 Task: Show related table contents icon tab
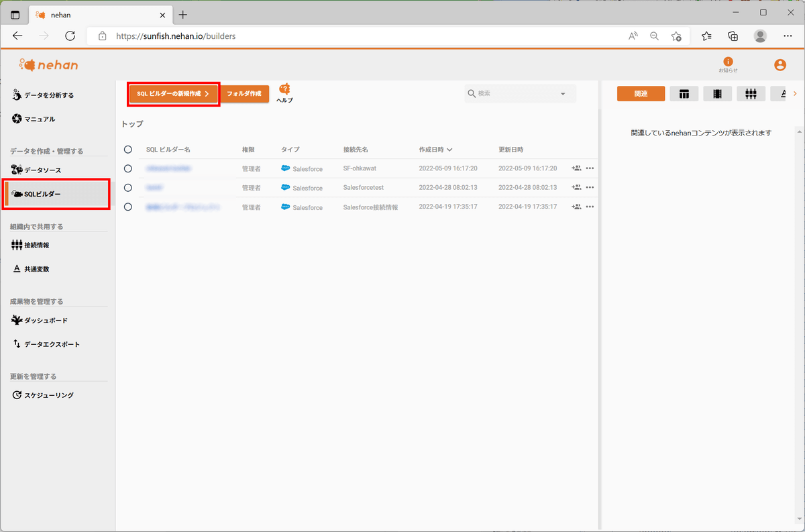pos(684,94)
